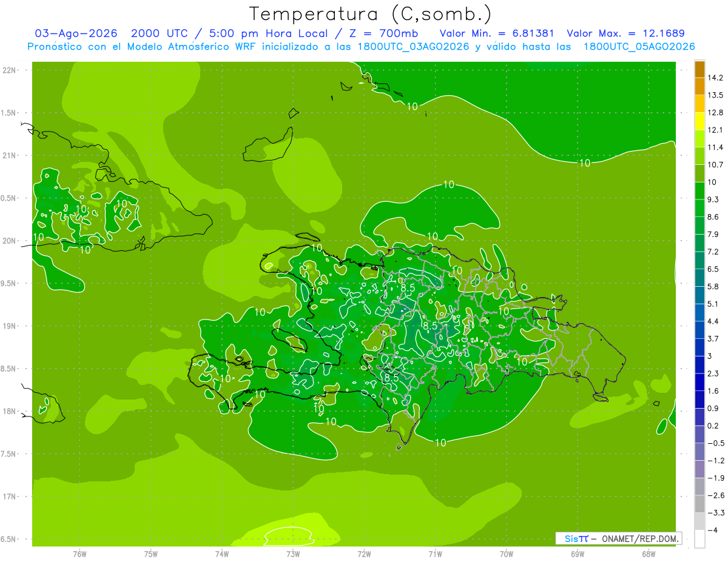Click the "Valor Min. = 6.81381" readout

(496, 33)
